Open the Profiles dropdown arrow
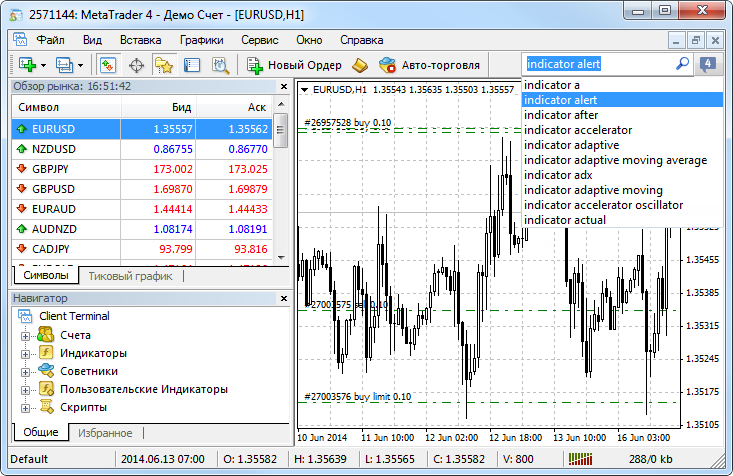Viewport: 733px width, 476px height. point(80,65)
